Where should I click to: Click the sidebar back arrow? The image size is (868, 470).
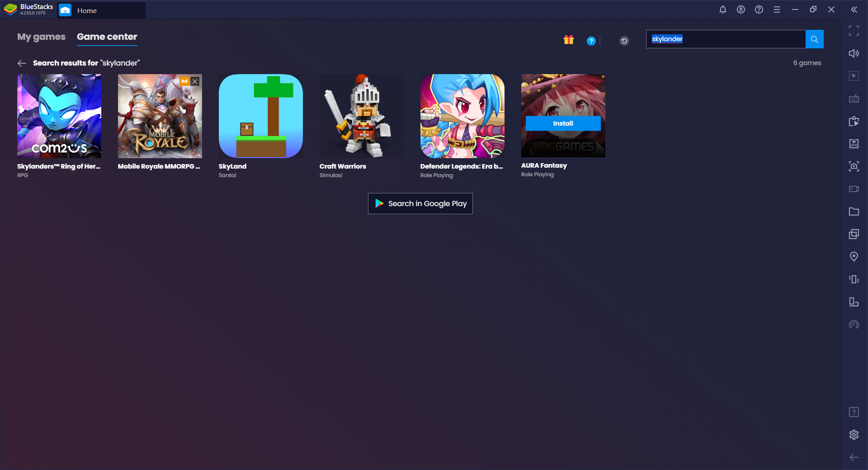click(x=854, y=457)
